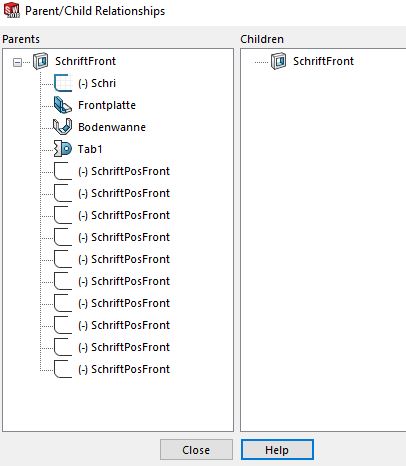Select the (-) Schri sketch entry
The height and width of the screenshot is (466, 406).
(97, 83)
